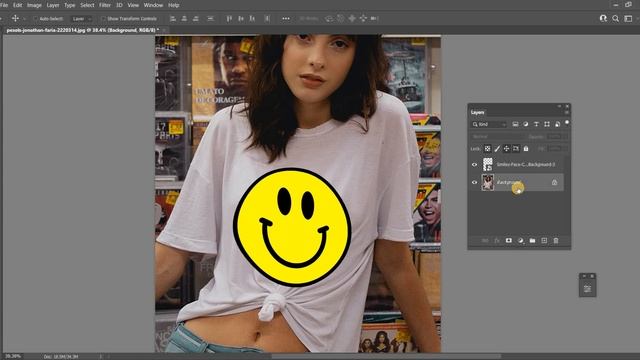Open the 3D menu
Viewport: 640px width, 360px height.
click(119, 5)
